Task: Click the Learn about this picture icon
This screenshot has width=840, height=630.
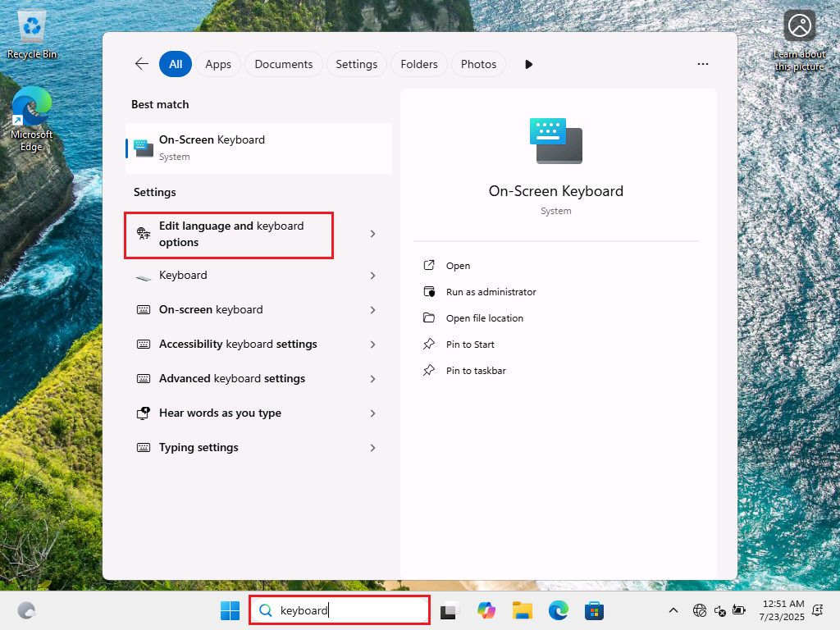Action: point(799,41)
